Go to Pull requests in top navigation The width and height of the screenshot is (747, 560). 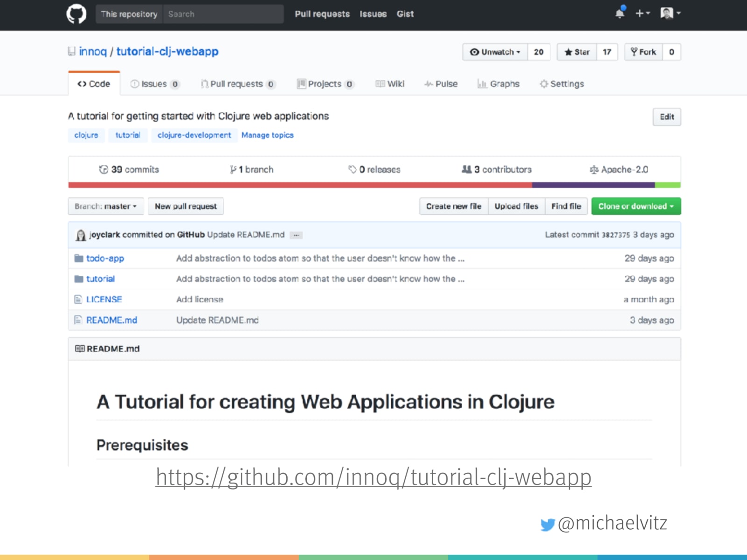click(322, 14)
